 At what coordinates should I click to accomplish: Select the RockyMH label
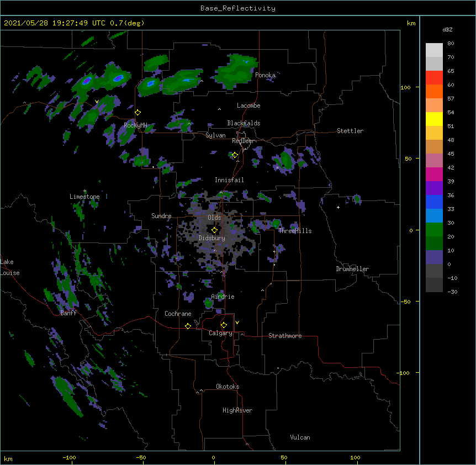[x=135, y=125]
